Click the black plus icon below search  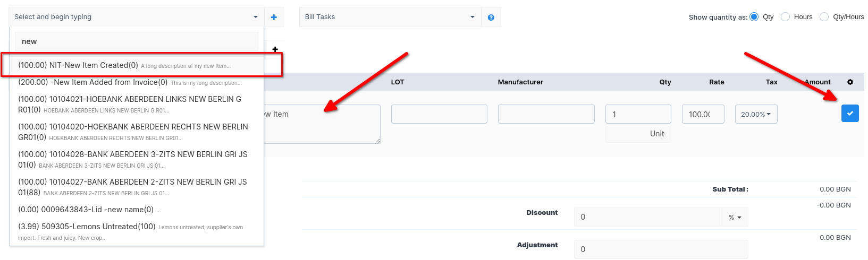(x=275, y=49)
